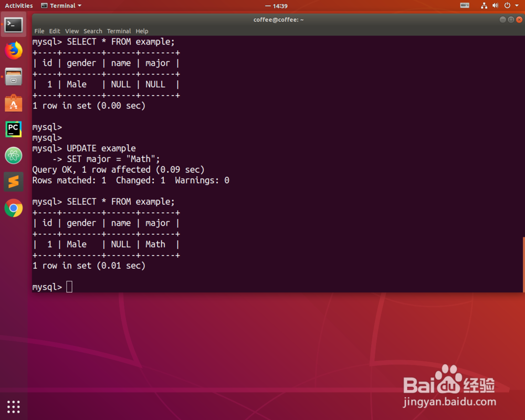Image resolution: width=525 pixels, height=420 pixels.
Task: Open the View menu
Action: [72, 31]
